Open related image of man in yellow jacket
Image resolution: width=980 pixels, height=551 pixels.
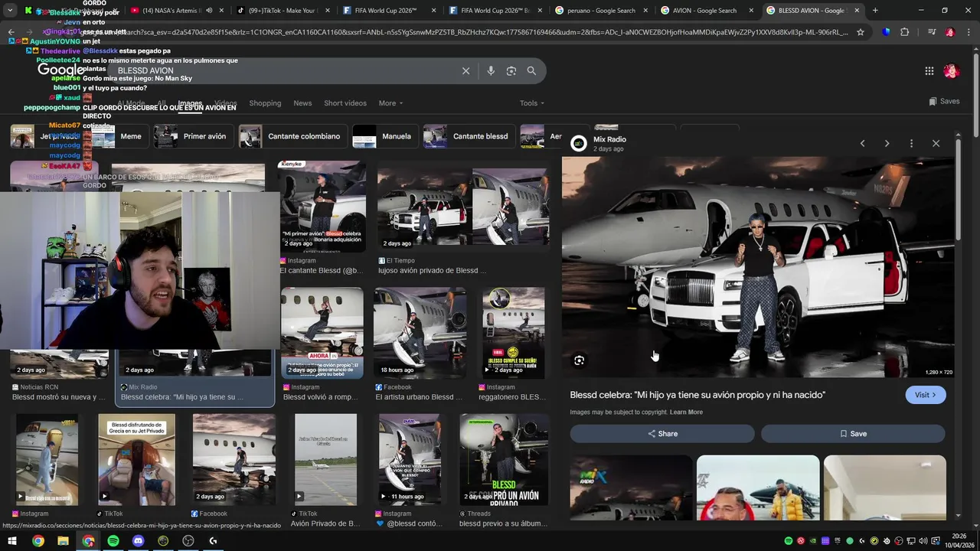pyautogui.click(x=758, y=487)
